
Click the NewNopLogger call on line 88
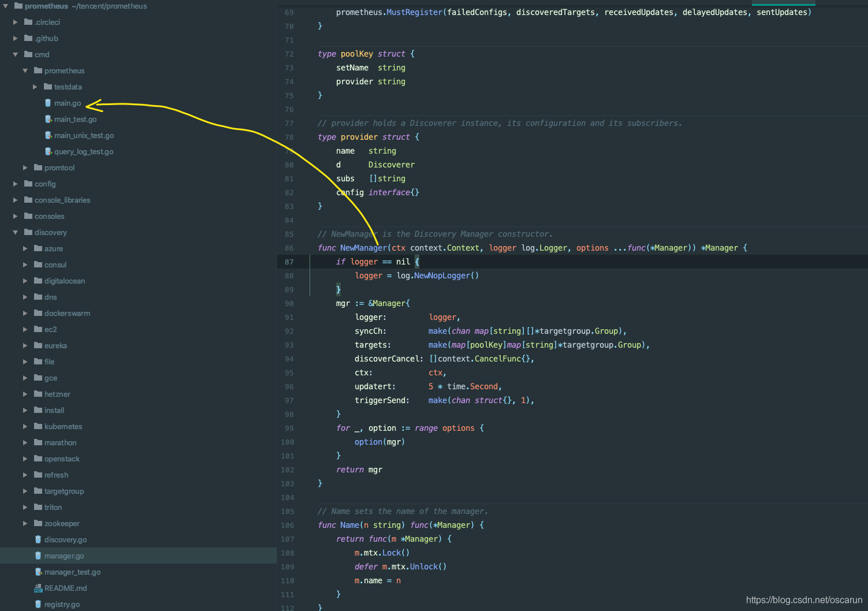coord(442,275)
